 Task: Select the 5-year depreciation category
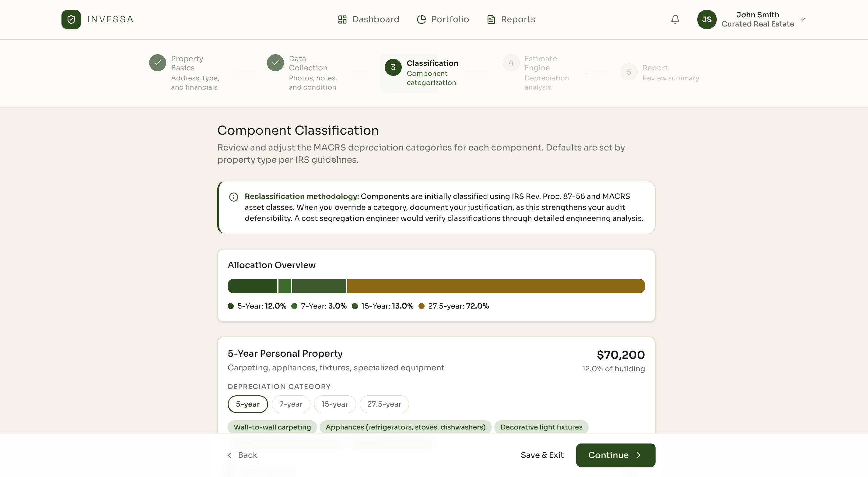coord(248,404)
